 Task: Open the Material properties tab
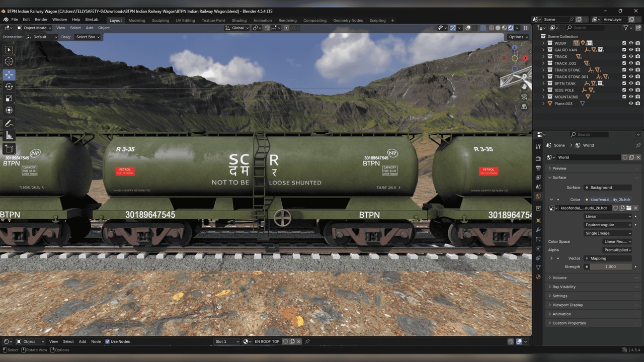[538, 277]
